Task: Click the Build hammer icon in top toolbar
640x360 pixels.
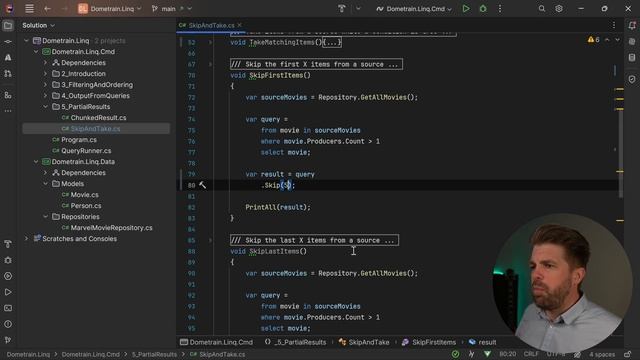Action: [342, 9]
